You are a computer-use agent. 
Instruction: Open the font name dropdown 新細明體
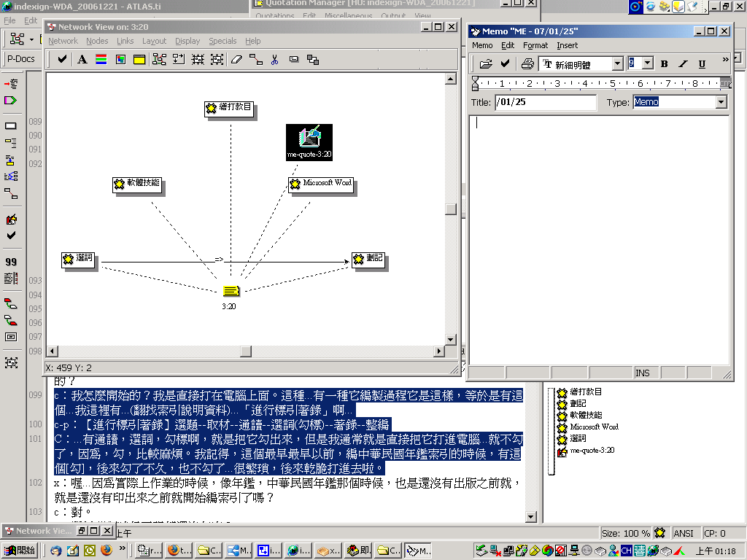(618, 63)
